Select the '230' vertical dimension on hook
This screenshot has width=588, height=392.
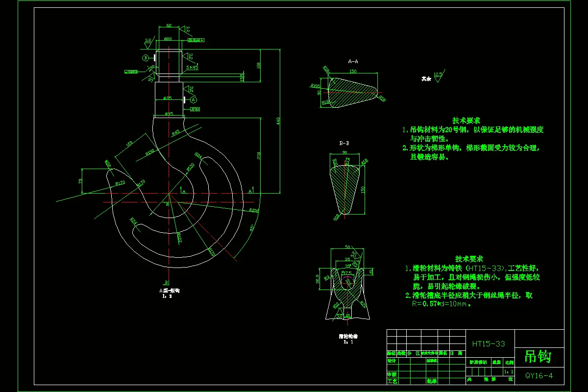click(259, 156)
